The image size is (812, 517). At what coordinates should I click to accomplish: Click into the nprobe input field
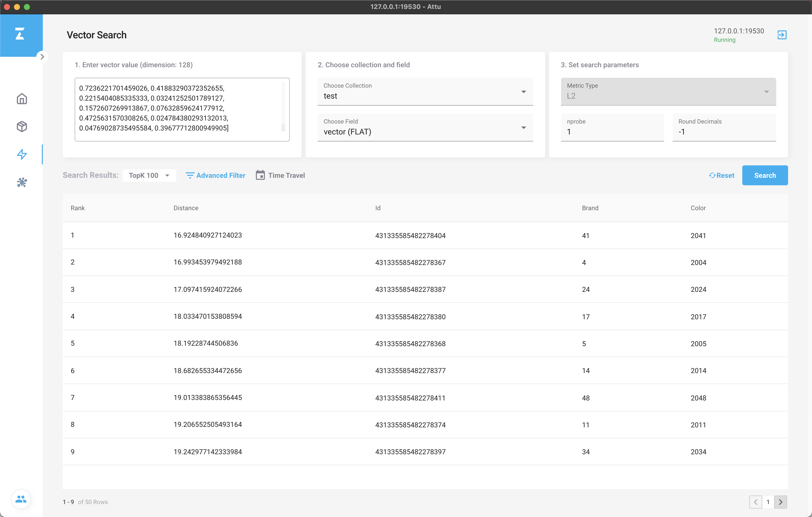coord(612,131)
